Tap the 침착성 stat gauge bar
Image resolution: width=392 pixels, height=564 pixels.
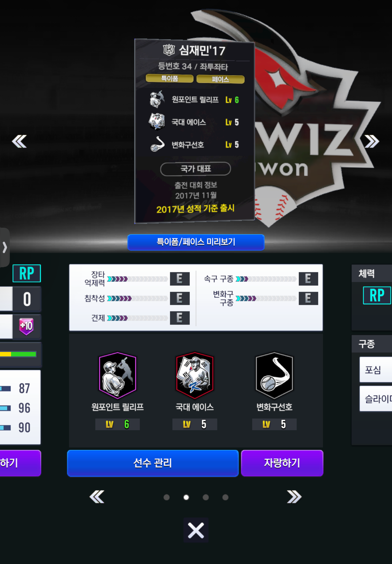[137, 298]
